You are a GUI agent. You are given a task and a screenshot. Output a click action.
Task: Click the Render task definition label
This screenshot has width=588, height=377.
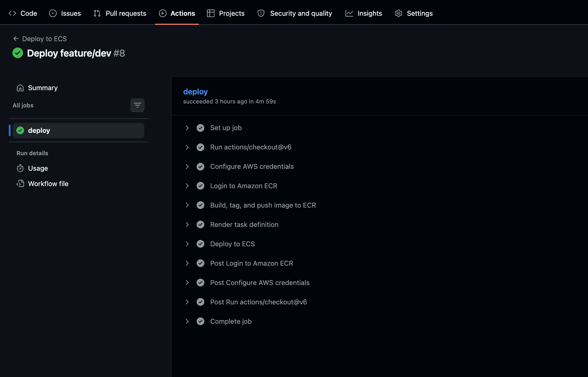[244, 225]
